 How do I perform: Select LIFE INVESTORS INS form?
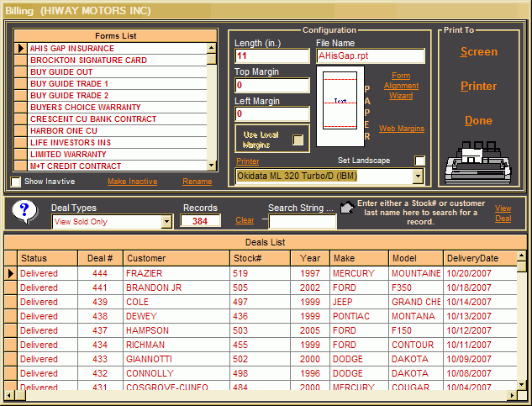[x=117, y=143]
